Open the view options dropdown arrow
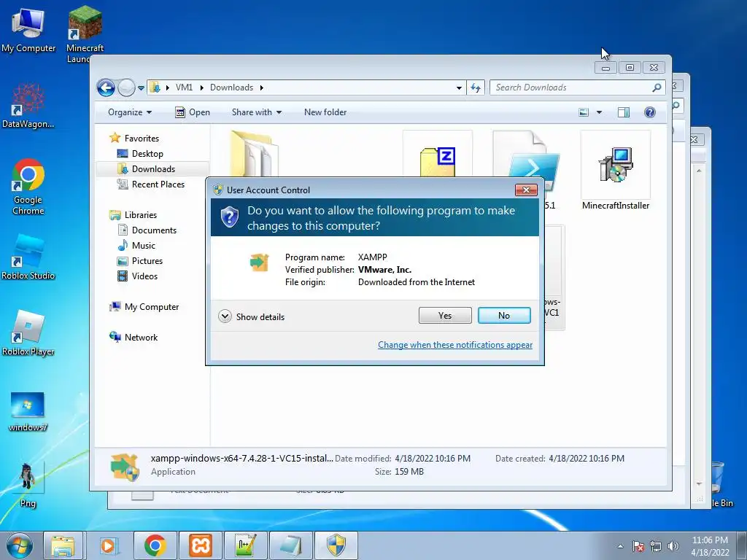Screen dimensions: 747x560 [600, 112]
